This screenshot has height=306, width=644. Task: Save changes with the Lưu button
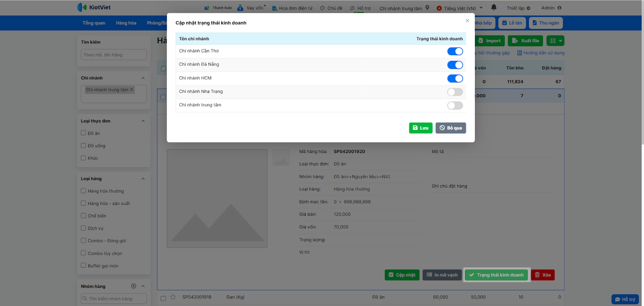tap(421, 128)
